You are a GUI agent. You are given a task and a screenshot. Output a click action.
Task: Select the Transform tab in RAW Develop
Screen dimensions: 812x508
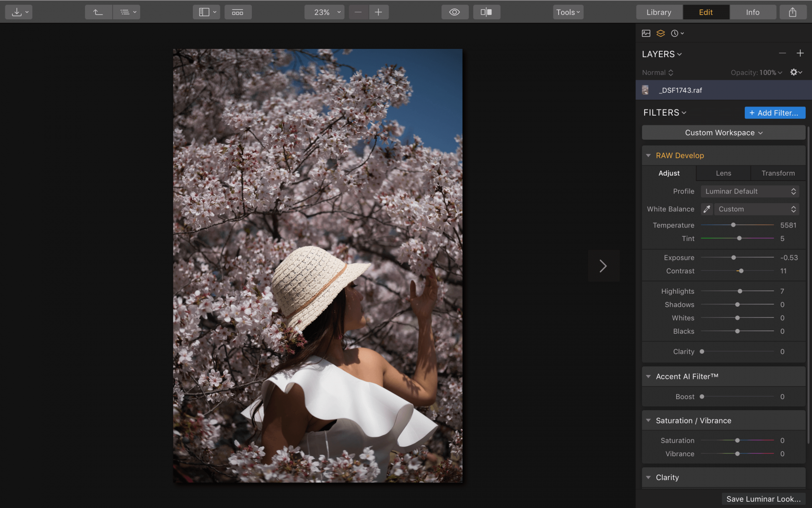[x=778, y=173]
